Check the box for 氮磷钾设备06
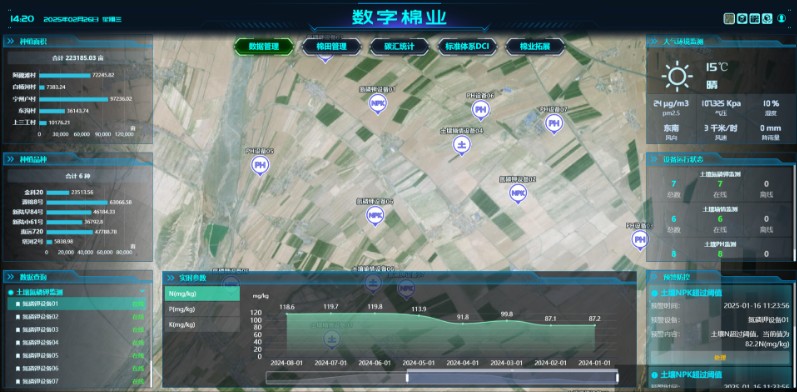 (x=18, y=369)
